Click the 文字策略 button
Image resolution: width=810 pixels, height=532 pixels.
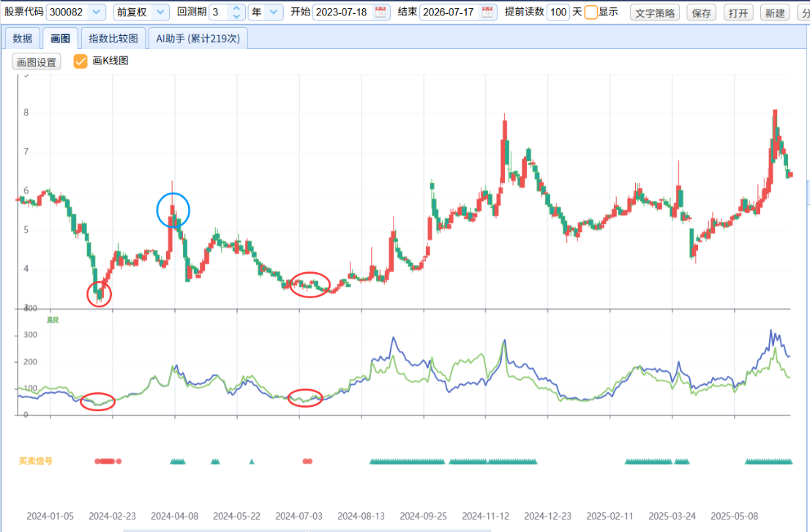(x=655, y=13)
